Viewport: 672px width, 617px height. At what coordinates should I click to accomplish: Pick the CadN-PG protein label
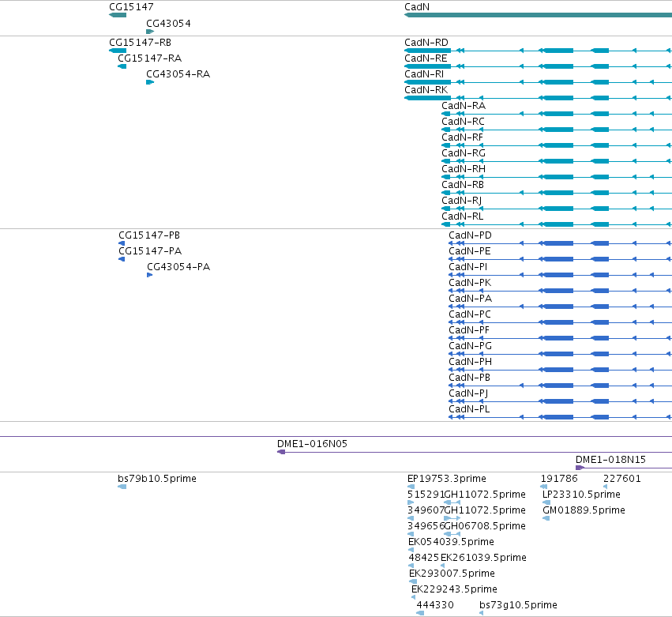(x=470, y=347)
